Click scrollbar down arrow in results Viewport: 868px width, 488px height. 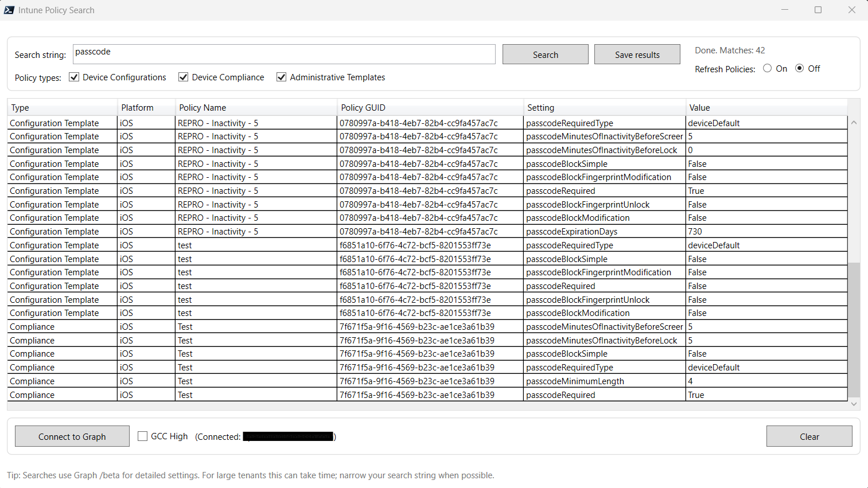[x=854, y=404]
